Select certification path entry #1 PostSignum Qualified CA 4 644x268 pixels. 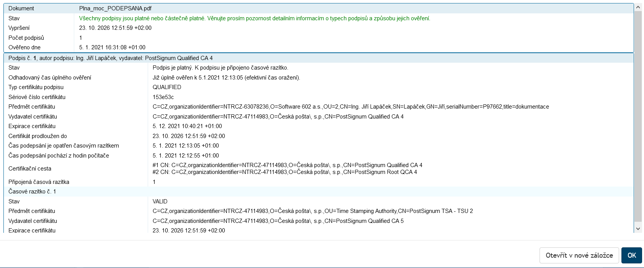pos(287,165)
